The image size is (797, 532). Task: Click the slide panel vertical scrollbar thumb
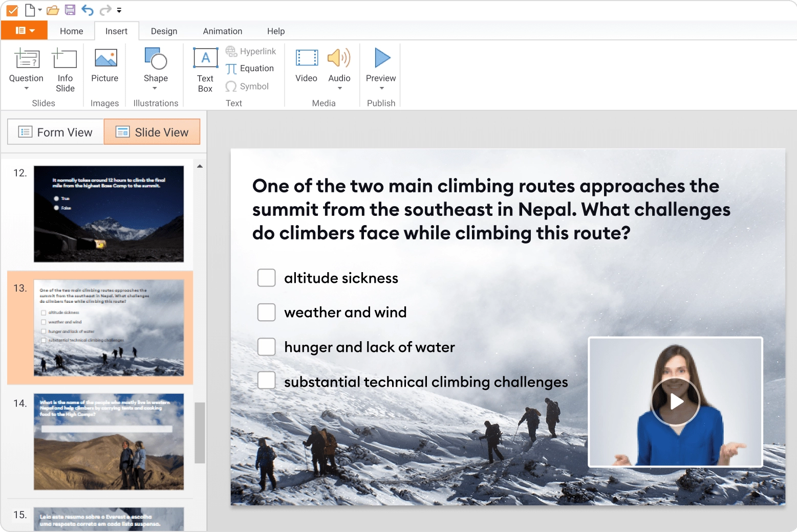[200, 432]
